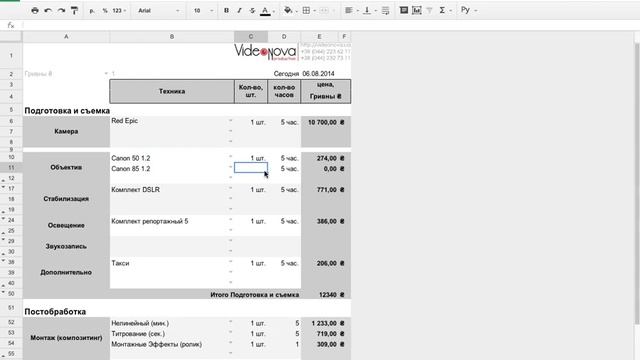Select the Объектив category cell
640x360 pixels.
tap(66, 167)
